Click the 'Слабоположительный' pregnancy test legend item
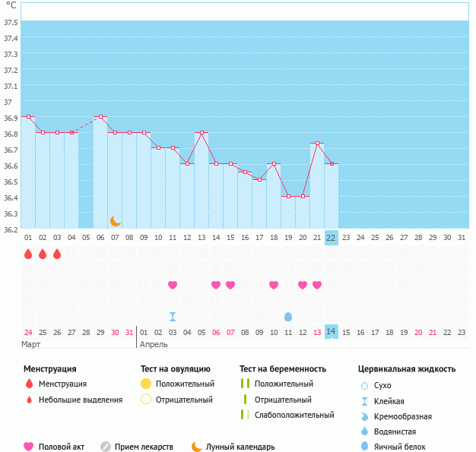This screenshot has width=476, height=452. pyautogui.click(x=294, y=415)
